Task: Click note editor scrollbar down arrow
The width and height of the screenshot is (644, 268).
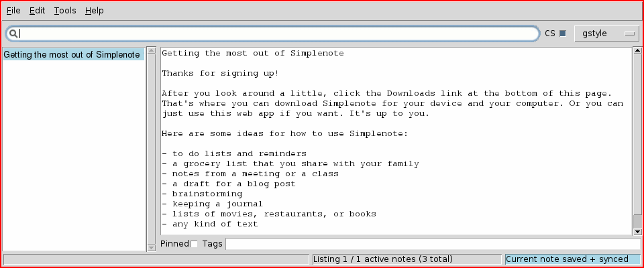Action: (x=637, y=232)
